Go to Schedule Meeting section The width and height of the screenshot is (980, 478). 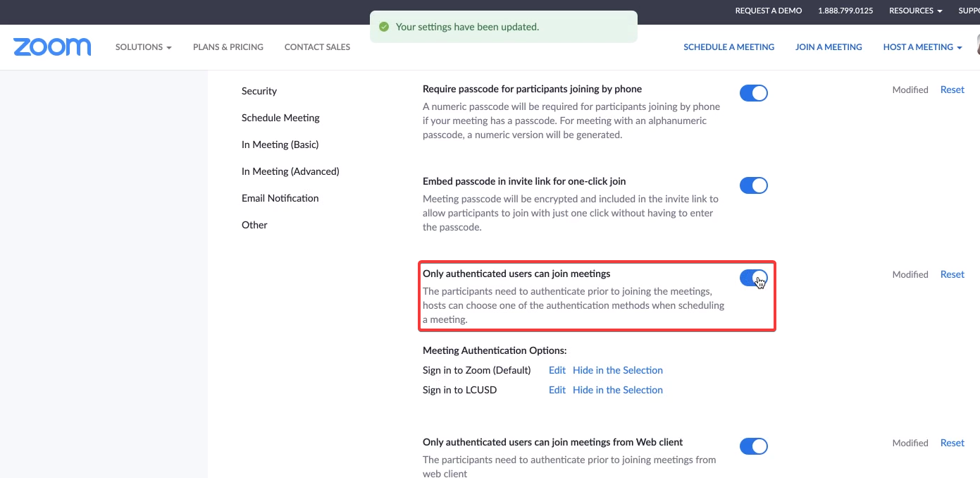(x=280, y=118)
